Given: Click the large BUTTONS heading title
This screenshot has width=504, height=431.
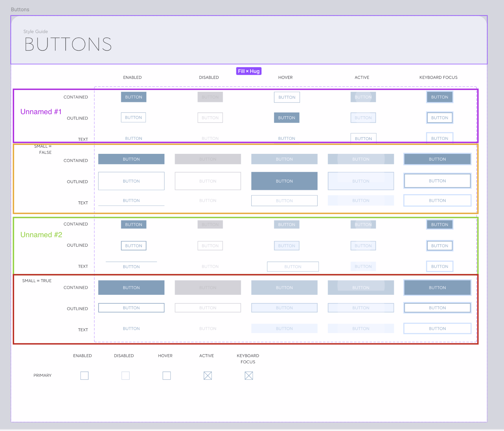Looking at the screenshot, I should tap(68, 44).
